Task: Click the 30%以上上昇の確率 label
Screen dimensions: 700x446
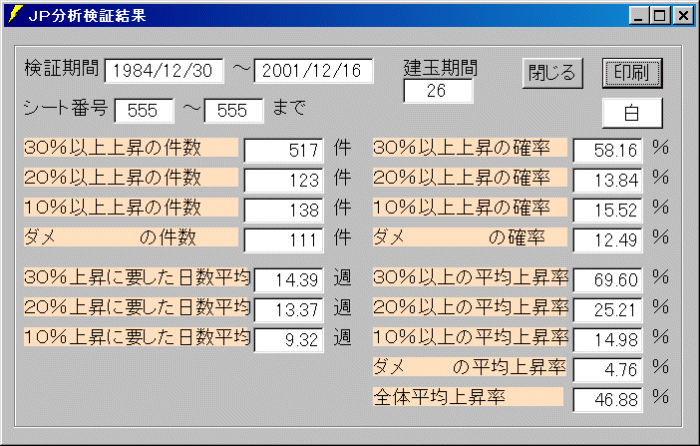Action: 470,147
